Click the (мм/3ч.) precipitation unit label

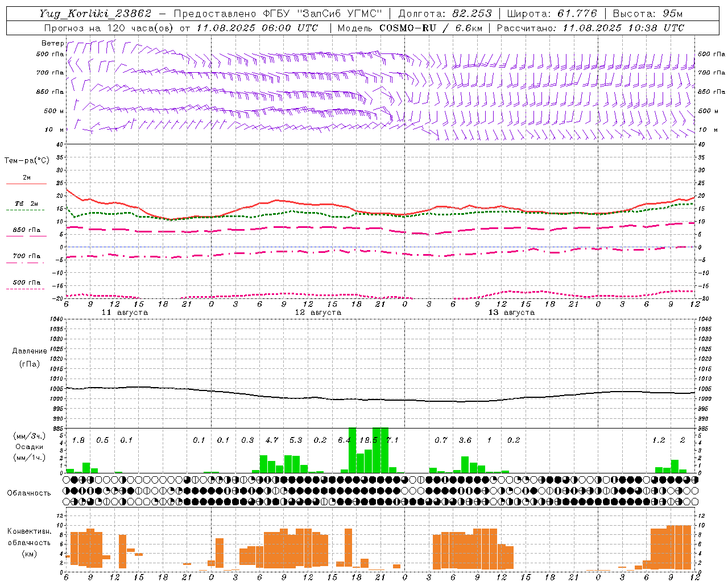click(x=30, y=436)
